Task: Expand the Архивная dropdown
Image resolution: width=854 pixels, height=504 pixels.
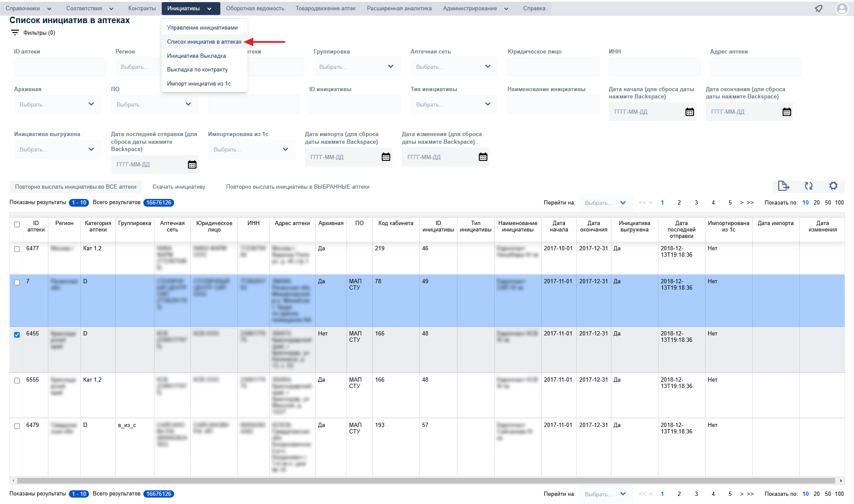Action: [x=57, y=104]
